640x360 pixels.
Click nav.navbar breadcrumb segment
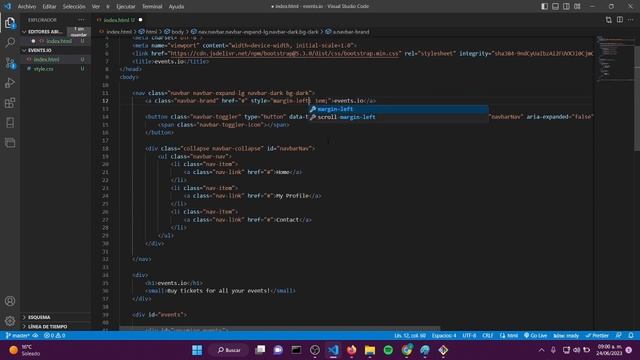[255, 31]
